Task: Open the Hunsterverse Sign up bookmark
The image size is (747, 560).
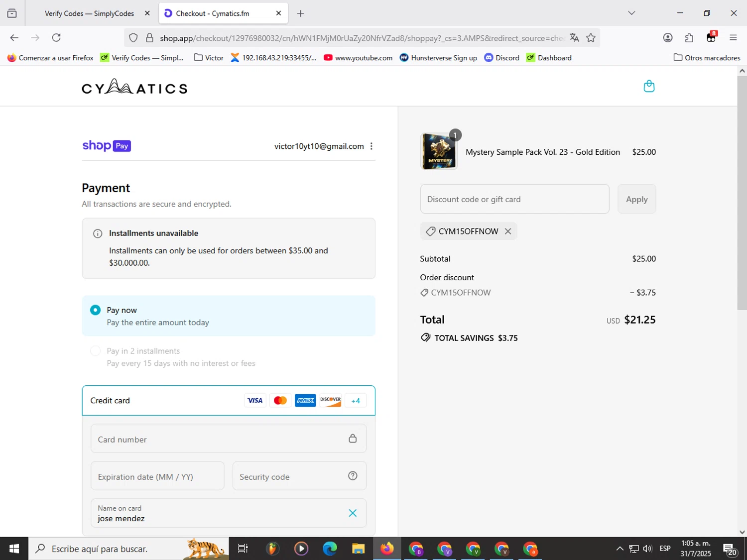Action: click(x=438, y=58)
